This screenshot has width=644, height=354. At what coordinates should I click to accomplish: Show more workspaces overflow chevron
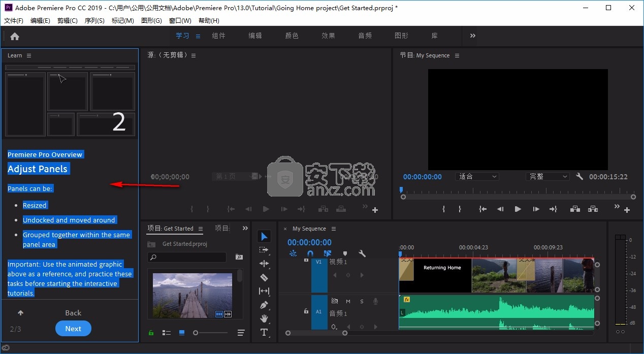coord(473,36)
